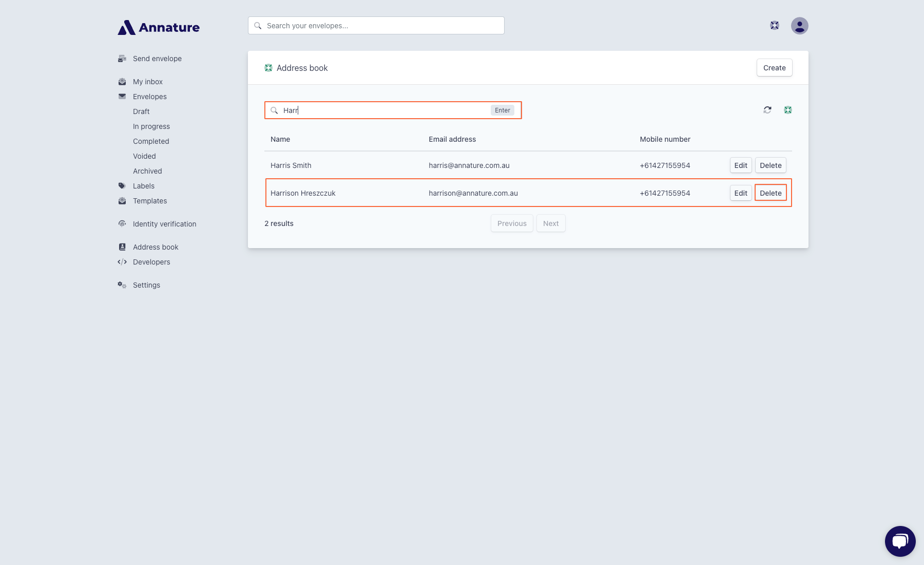Screen dimensions: 924x565
Task: Open Envelopes section
Action: pyautogui.click(x=150, y=97)
